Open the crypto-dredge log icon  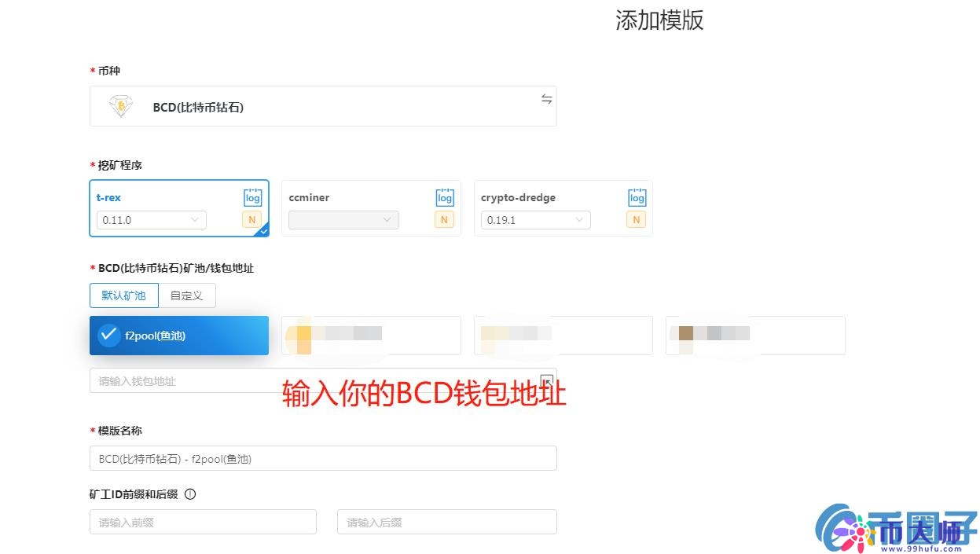[637, 197]
